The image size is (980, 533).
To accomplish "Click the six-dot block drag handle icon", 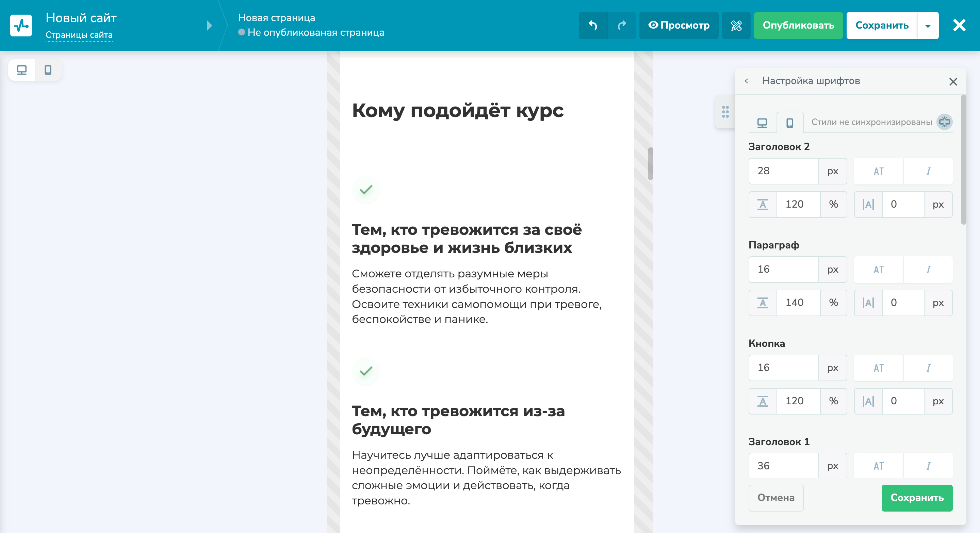I will coord(726,112).
